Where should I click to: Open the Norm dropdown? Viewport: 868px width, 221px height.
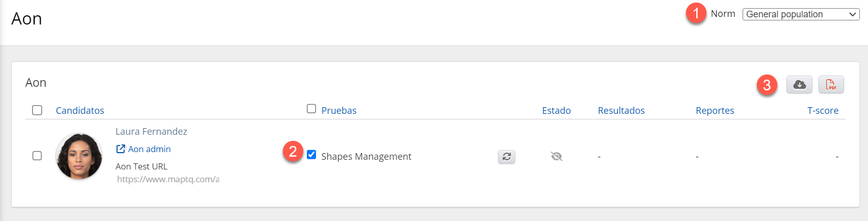[x=801, y=14]
